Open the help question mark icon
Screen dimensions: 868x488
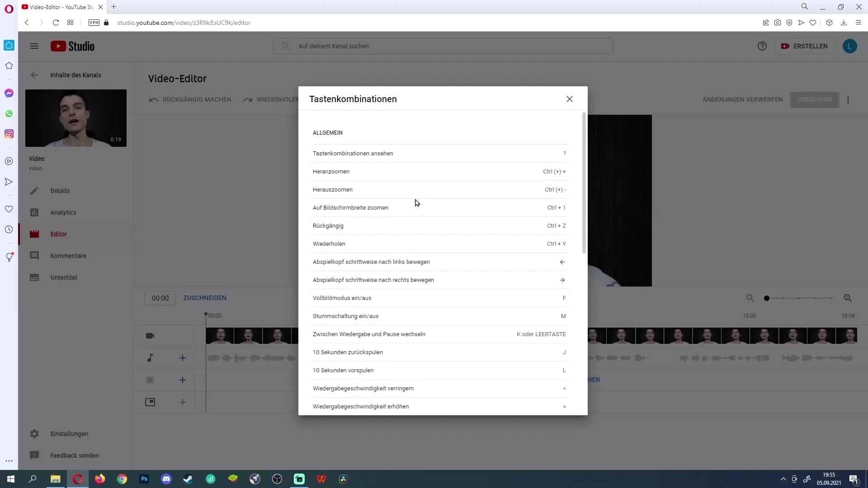(762, 46)
